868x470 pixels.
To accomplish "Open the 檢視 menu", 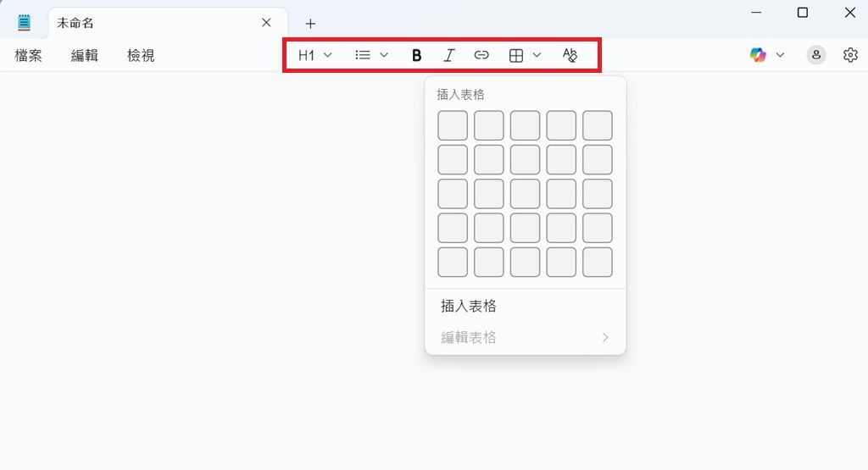I will click(141, 55).
